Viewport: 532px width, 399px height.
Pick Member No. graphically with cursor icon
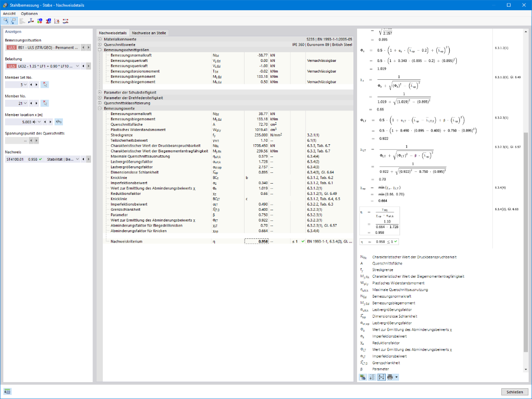tap(45, 103)
